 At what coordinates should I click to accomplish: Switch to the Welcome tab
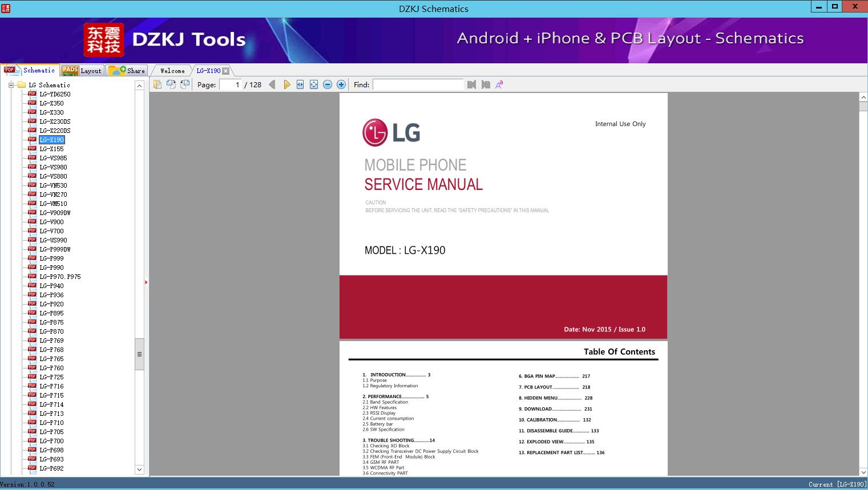[x=172, y=71]
